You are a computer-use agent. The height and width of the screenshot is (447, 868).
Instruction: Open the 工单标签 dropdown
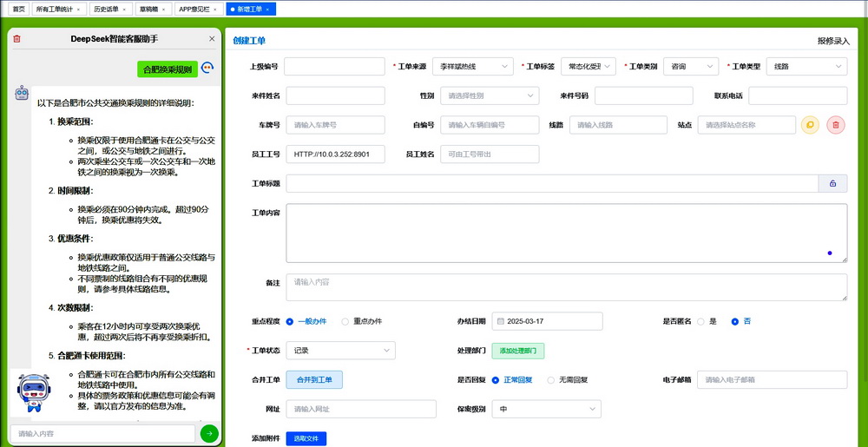tap(589, 66)
